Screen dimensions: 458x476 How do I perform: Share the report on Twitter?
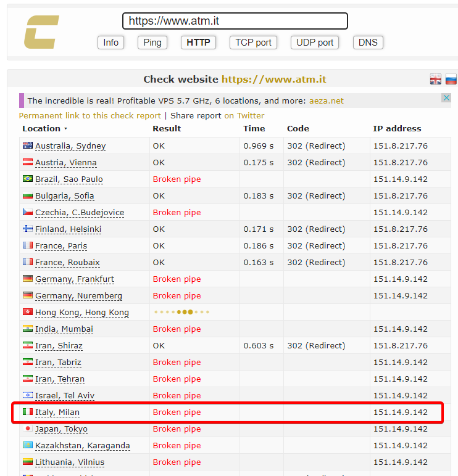[244, 115]
